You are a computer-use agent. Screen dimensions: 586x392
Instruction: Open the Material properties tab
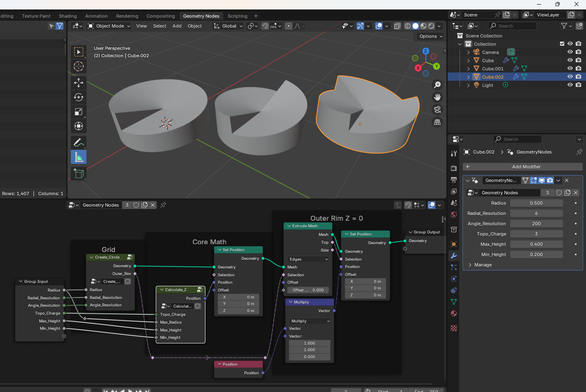pyautogui.click(x=454, y=313)
